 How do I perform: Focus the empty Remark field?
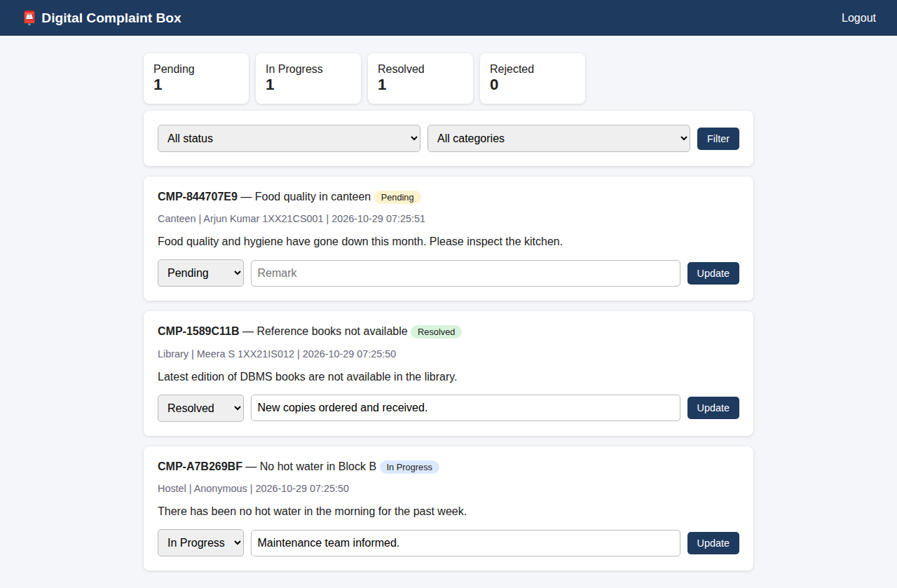tap(465, 273)
